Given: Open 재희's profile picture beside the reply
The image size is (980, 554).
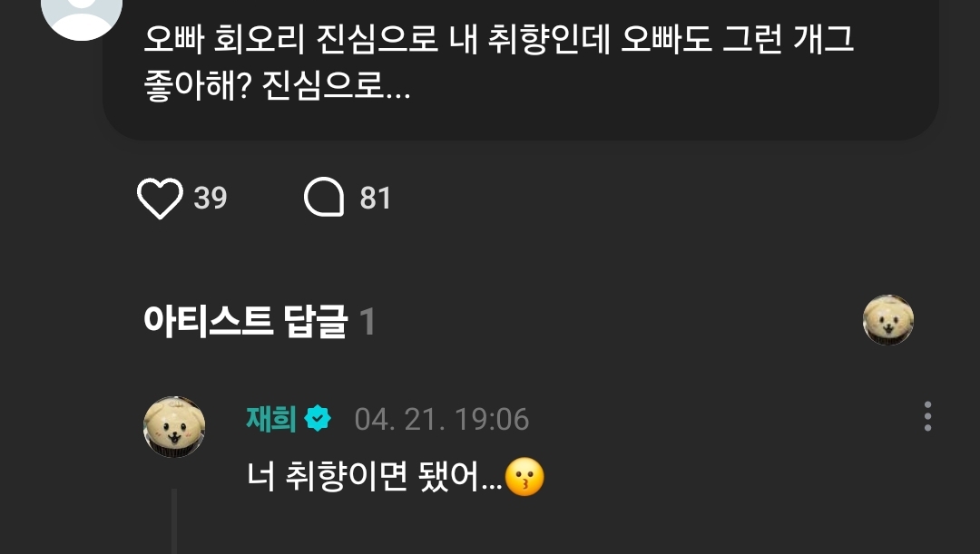Looking at the screenshot, I should (x=174, y=427).
